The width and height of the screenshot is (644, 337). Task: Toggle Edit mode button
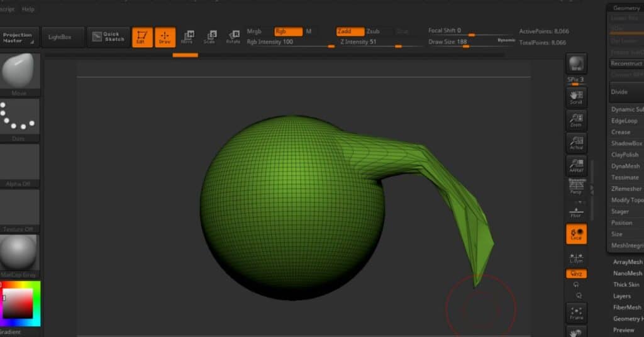pos(142,36)
